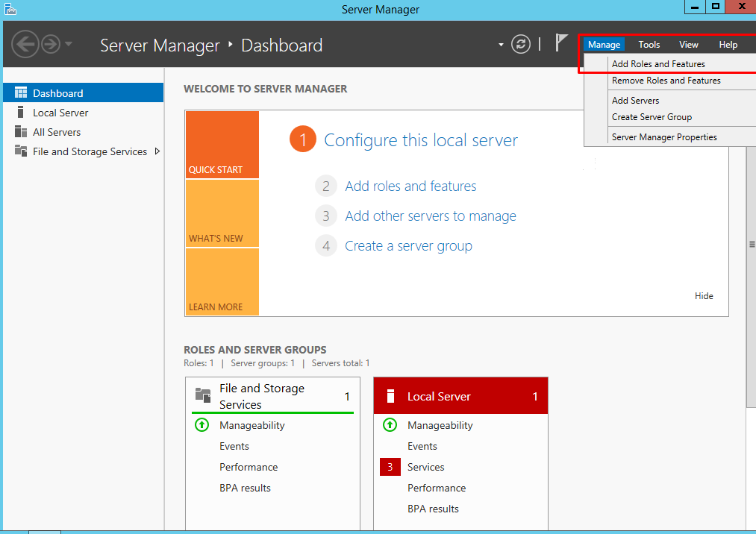Open BPA results in the Local Server tile
The width and height of the screenshot is (756, 534).
pos(433,509)
